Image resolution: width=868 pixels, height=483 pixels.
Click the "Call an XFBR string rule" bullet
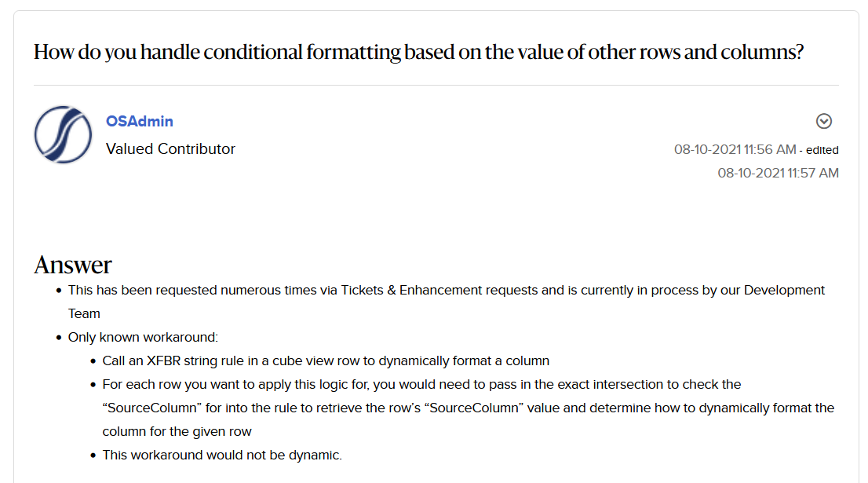point(326,360)
